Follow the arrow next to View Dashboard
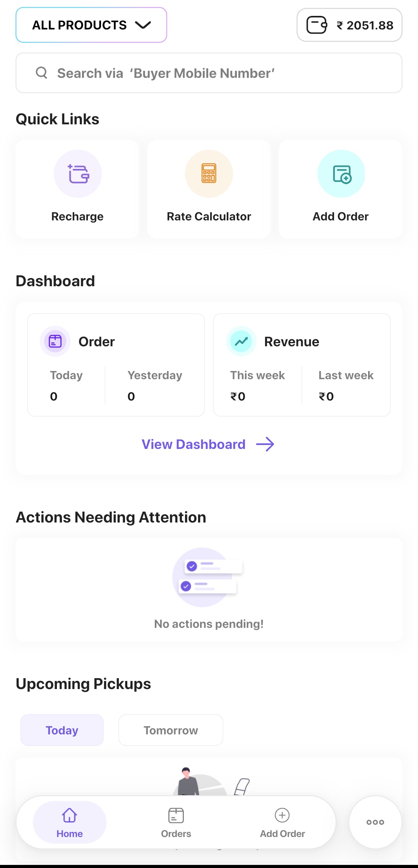This screenshot has width=418, height=868. [x=265, y=444]
